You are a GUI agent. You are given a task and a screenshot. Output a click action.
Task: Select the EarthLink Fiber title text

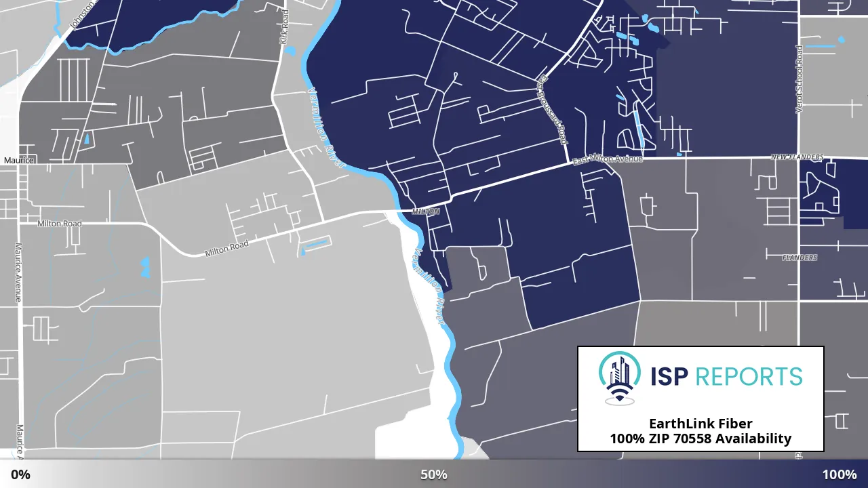701,424
